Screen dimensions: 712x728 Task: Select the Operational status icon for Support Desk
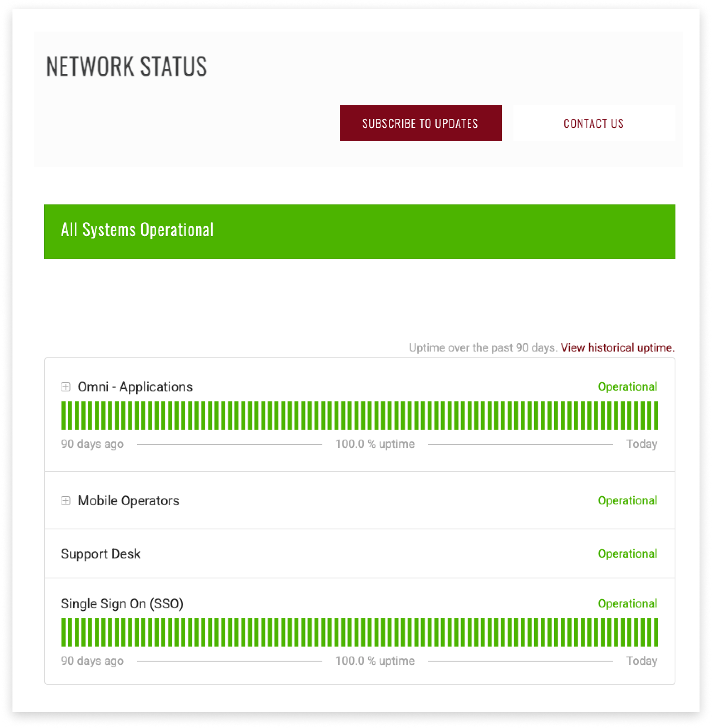627,554
